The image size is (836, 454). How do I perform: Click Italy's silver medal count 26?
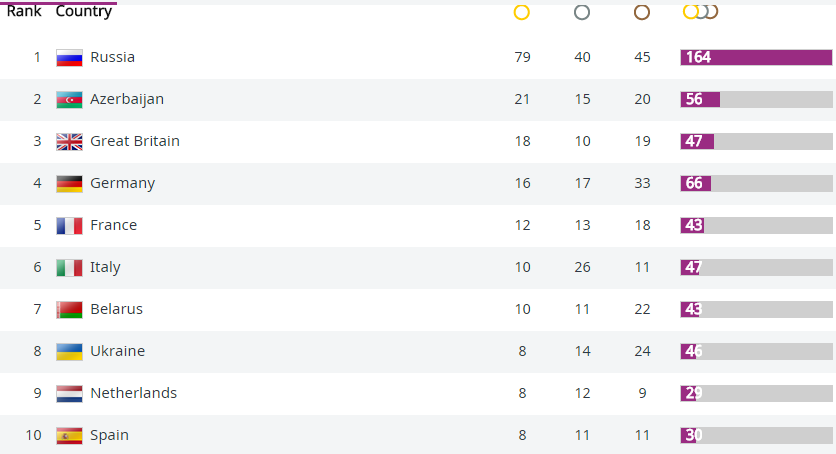[582, 267]
